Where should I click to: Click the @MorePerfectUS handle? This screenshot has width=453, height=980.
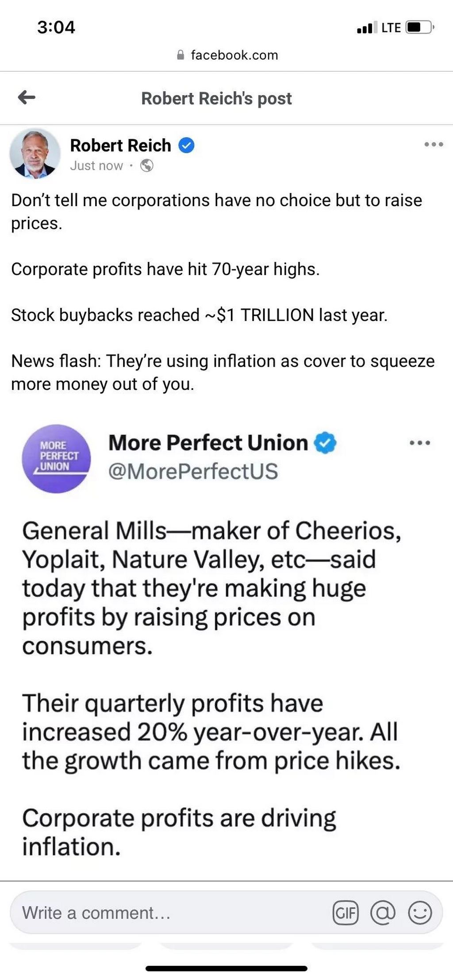(x=192, y=472)
